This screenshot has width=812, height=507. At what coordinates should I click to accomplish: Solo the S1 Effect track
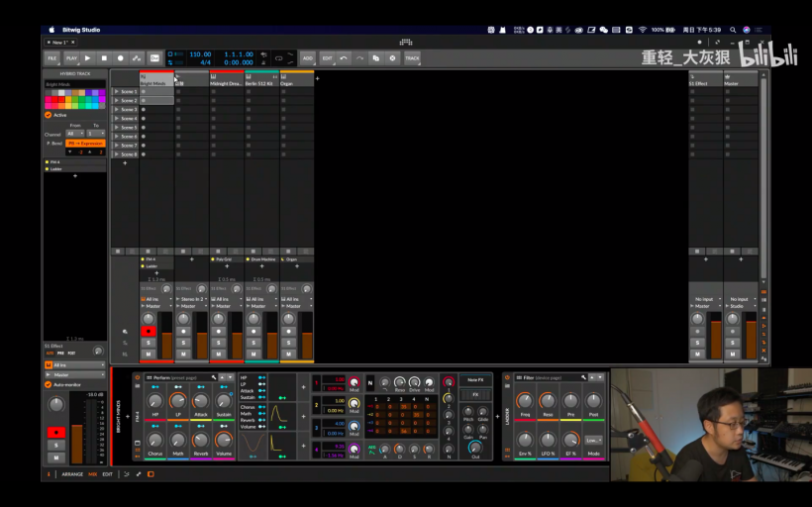(x=697, y=343)
